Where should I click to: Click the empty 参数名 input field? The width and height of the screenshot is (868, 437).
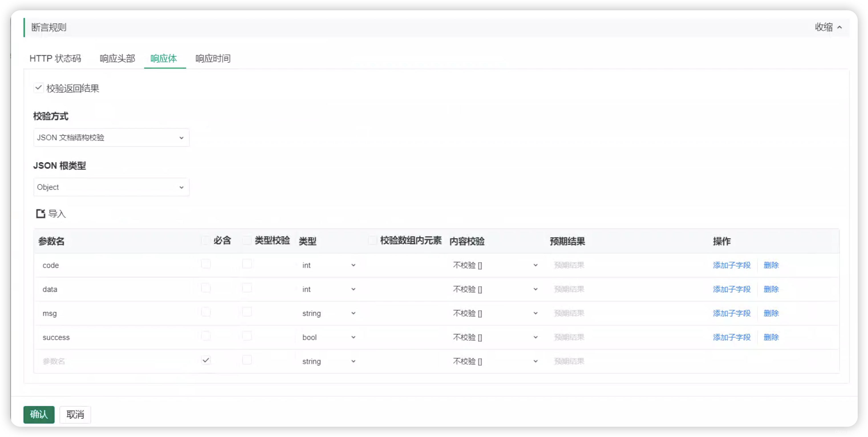click(x=116, y=361)
